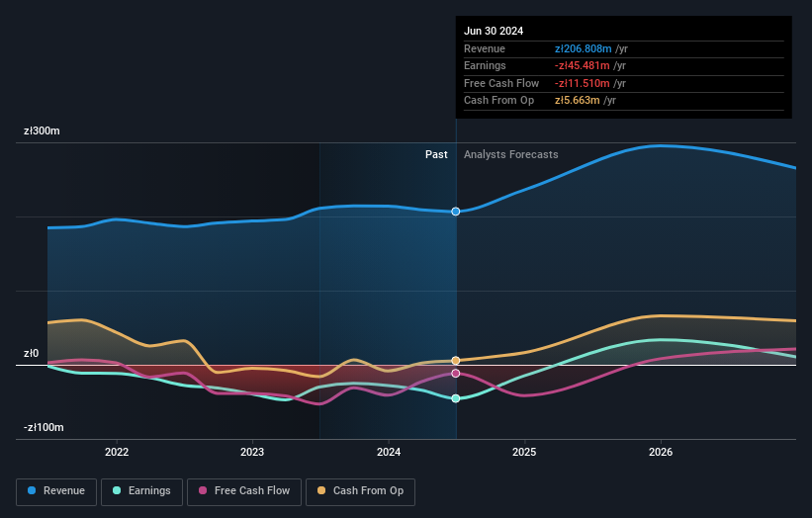This screenshot has width=812, height=518.
Task: Click the Revenue row label in tooltip
Action: [485, 48]
